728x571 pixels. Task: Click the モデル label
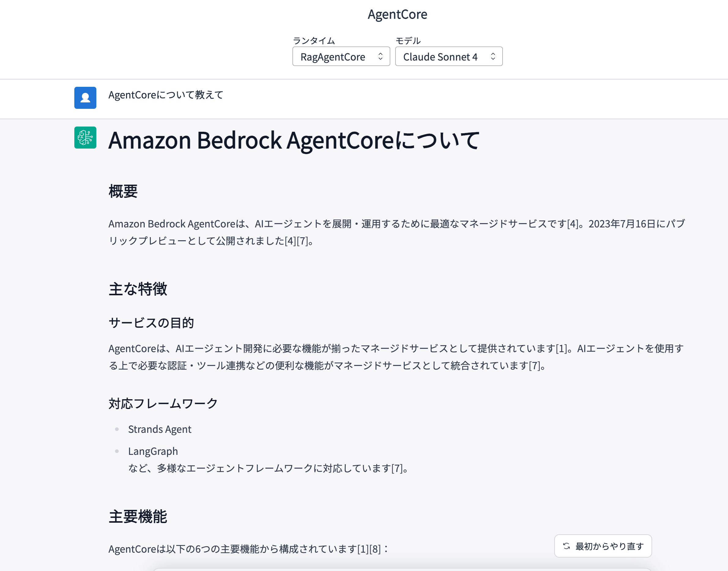tap(408, 40)
